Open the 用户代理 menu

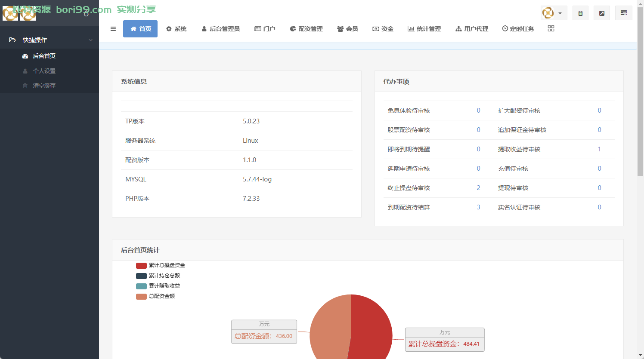472,29
